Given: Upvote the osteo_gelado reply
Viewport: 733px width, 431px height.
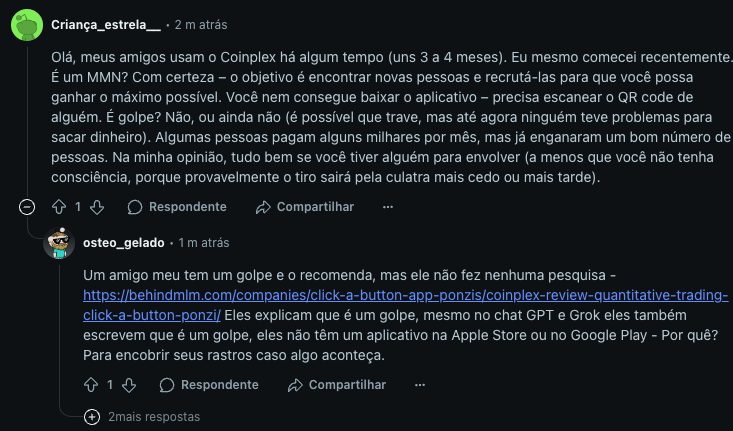Looking at the screenshot, I should click(x=90, y=385).
